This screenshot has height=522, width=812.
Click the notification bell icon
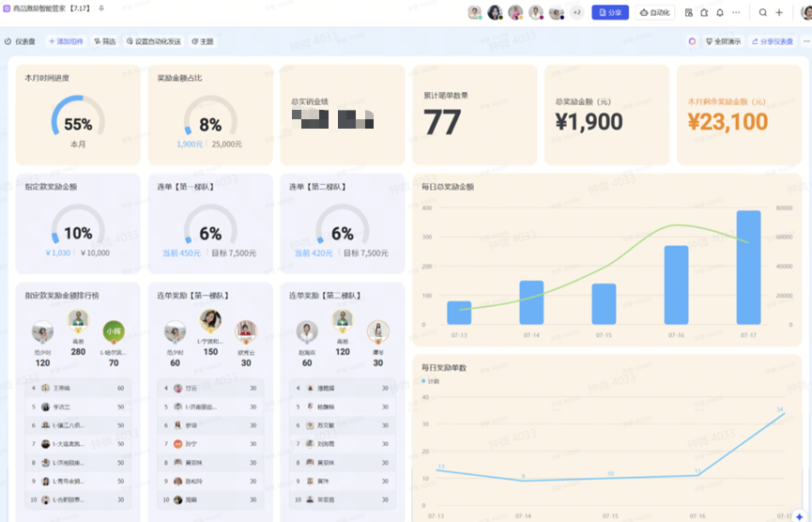tap(720, 12)
